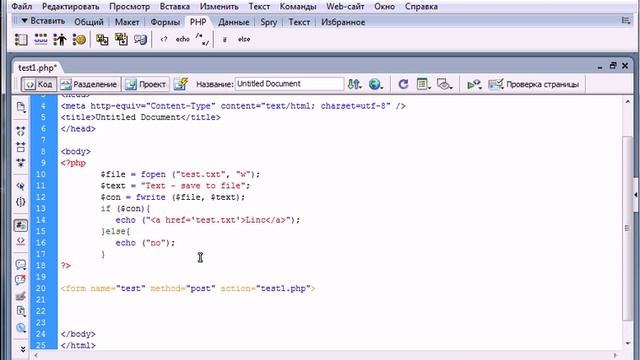
Task: Insert PHP Session Variables icon
Action: pos(60,40)
